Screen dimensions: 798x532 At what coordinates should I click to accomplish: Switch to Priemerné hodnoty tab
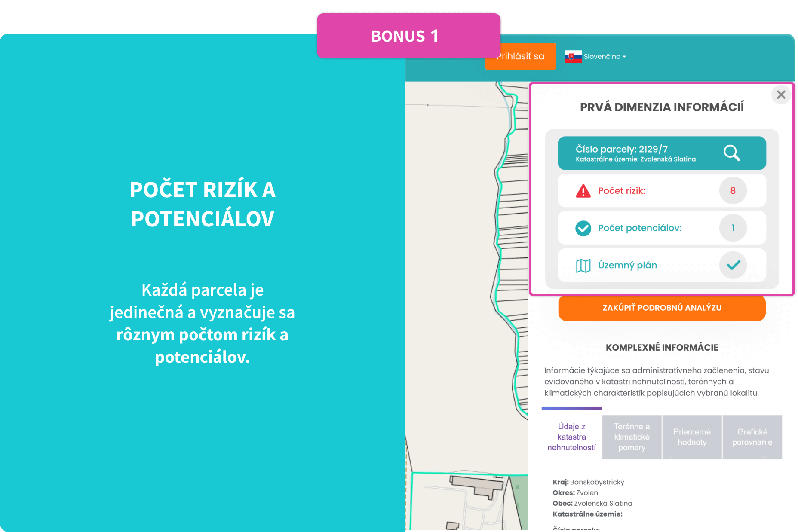pos(692,437)
